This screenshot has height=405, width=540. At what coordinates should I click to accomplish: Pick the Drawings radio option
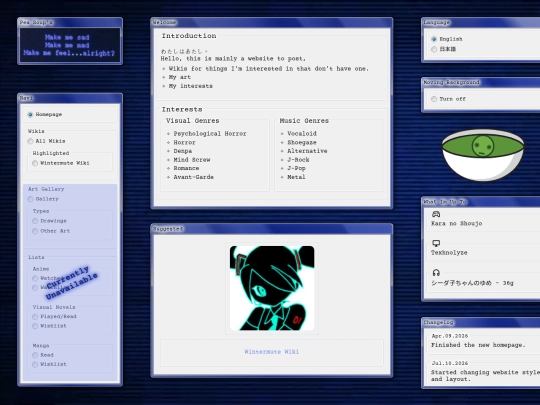[x=35, y=221]
